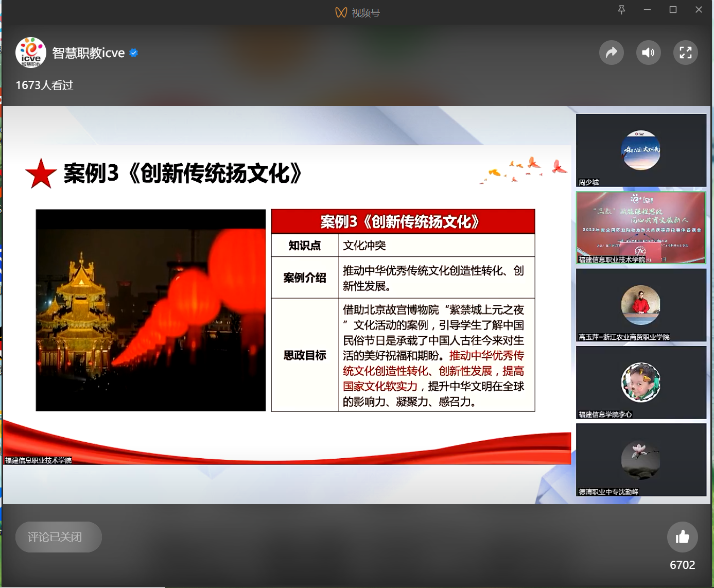
Task: Select 福建信息职业技术学院 participant video tile
Action: click(641, 228)
